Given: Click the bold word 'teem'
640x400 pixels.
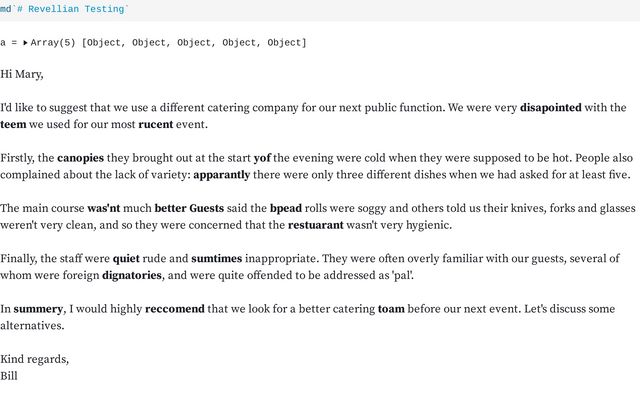Looking at the screenshot, I should coord(14,125).
